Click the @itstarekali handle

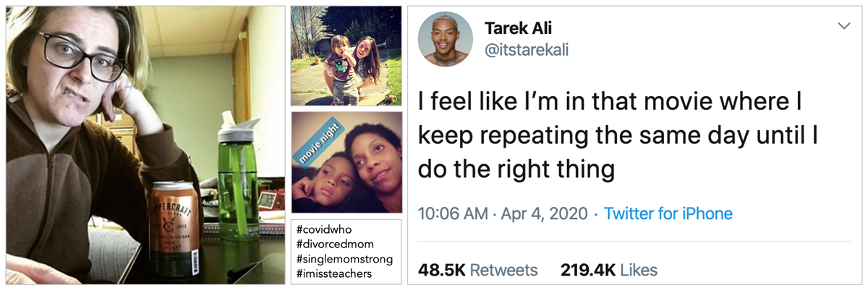[527, 49]
